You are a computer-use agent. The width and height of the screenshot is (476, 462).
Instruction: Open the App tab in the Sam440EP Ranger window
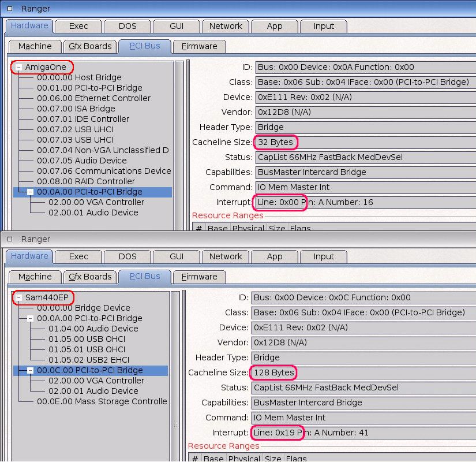[275, 257]
